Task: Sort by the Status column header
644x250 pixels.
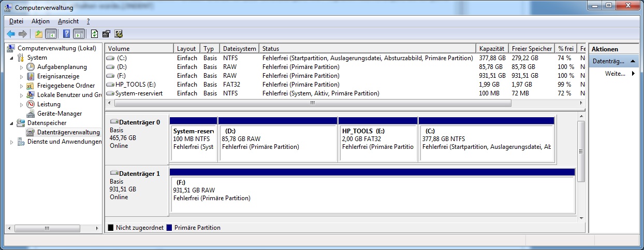Action: 367,48
